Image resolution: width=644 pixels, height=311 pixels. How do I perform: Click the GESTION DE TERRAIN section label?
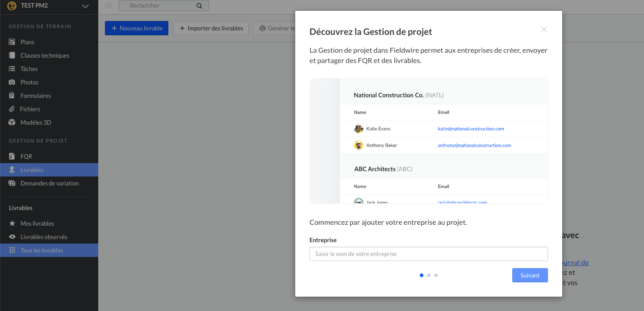click(x=40, y=26)
